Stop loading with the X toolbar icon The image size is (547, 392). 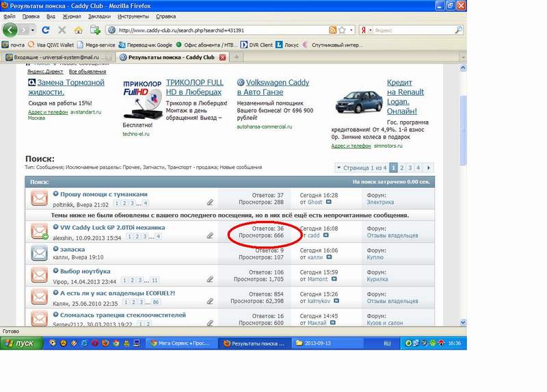click(62, 30)
